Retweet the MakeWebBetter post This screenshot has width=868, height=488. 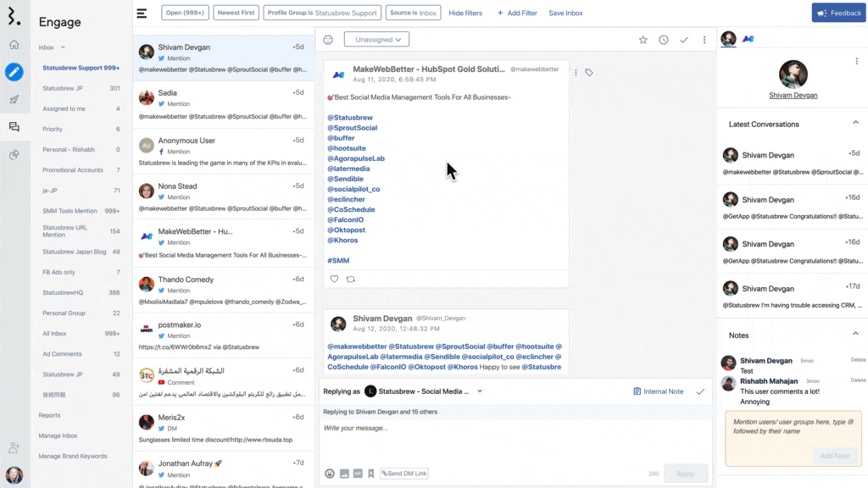(x=351, y=279)
